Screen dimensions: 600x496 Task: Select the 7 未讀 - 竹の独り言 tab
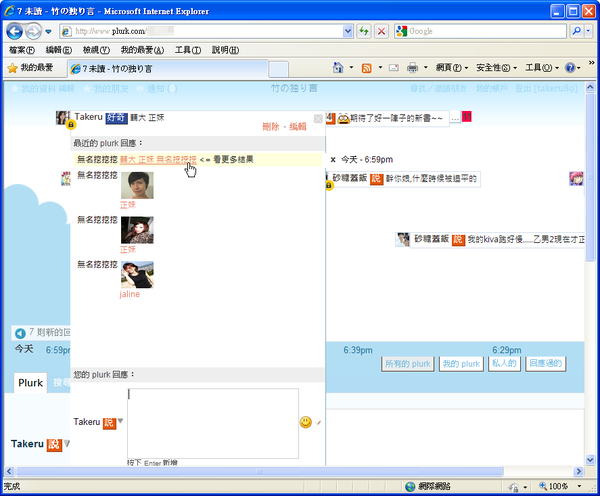point(168,69)
